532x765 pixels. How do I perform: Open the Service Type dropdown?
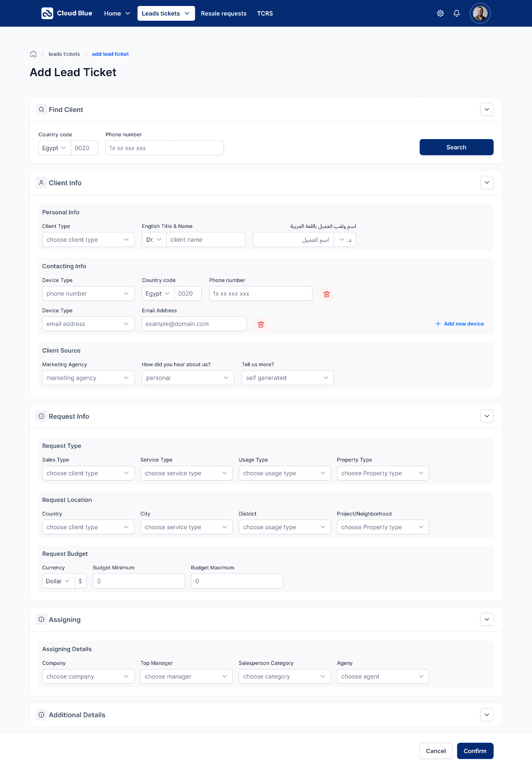click(186, 473)
